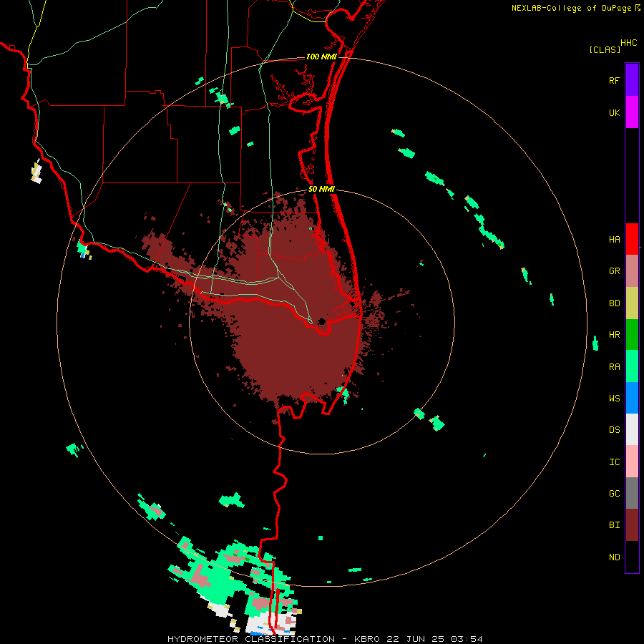Click the BD yellow legend swatch
644x644 pixels.
632,303
